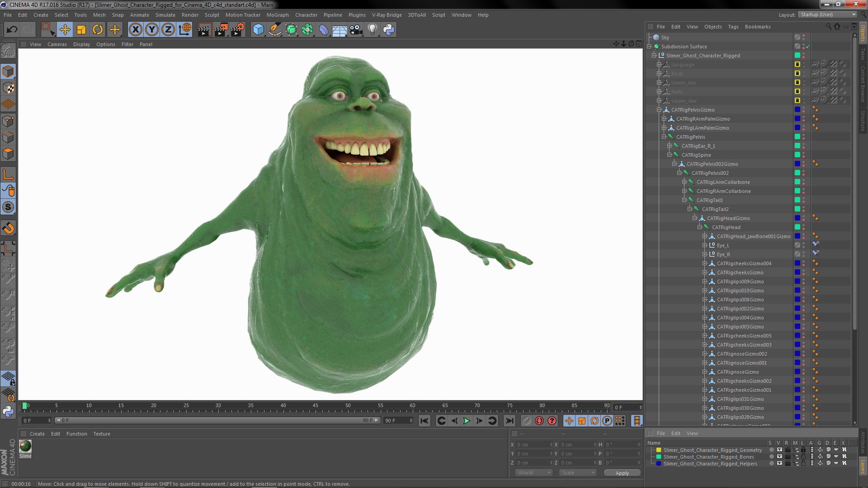The image size is (868, 488).
Task: Toggle Y axis lock
Action: 152,30
